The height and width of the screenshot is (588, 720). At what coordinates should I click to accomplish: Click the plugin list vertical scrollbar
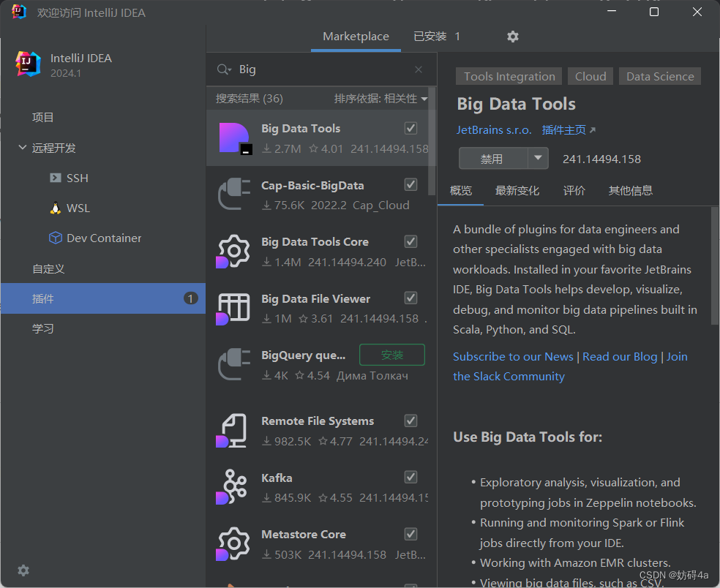pyautogui.click(x=432, y=141)
